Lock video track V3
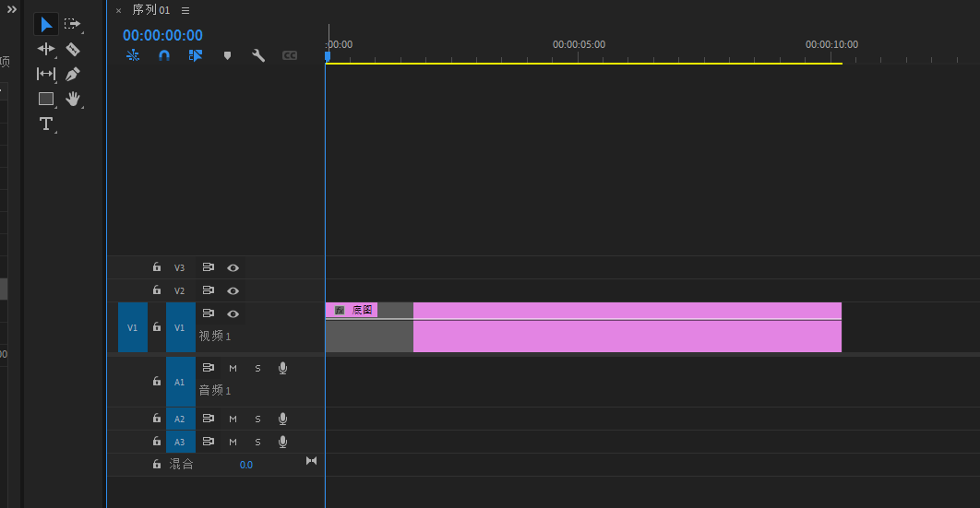980x508 pixels. pos(157,267)
